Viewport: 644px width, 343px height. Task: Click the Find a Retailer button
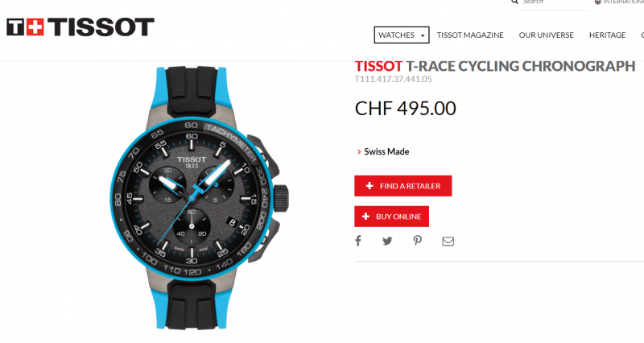(x=403, y=186)
